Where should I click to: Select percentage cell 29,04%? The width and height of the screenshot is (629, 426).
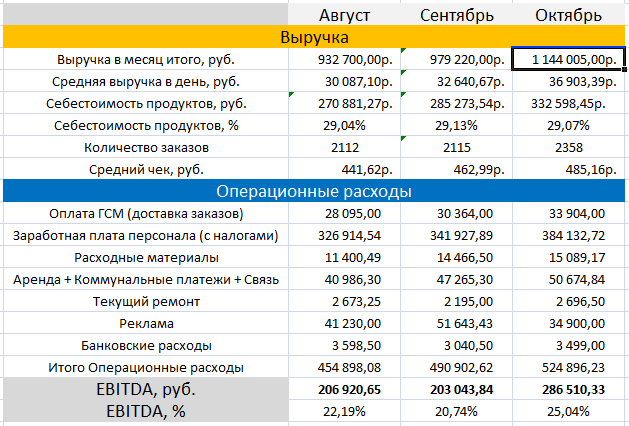[x=344, y=125]
